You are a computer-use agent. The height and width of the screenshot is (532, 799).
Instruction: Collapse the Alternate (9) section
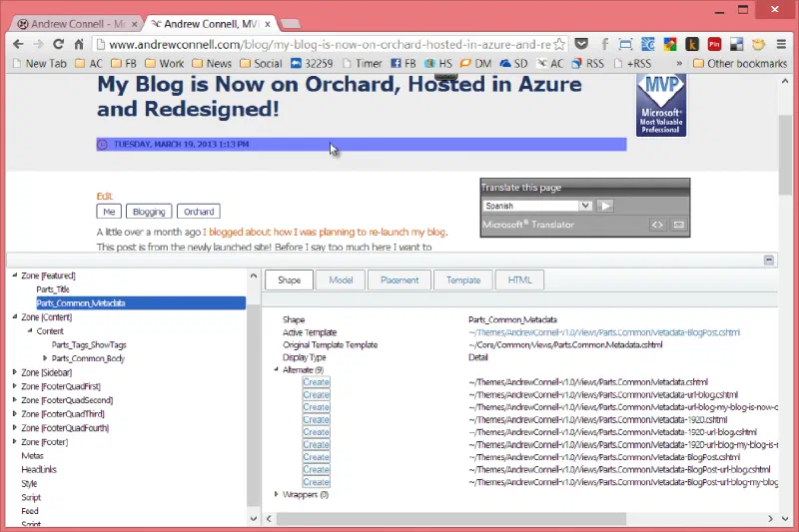277,369
